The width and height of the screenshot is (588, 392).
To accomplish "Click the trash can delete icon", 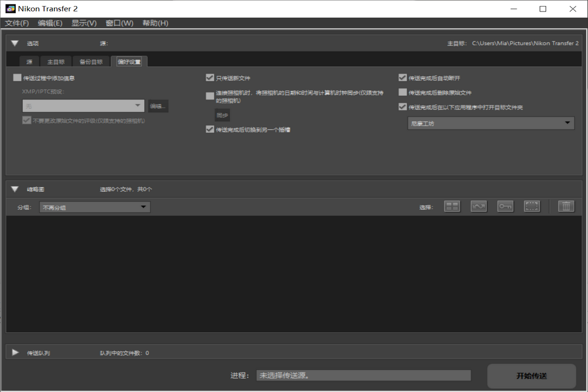I will 566,206.
